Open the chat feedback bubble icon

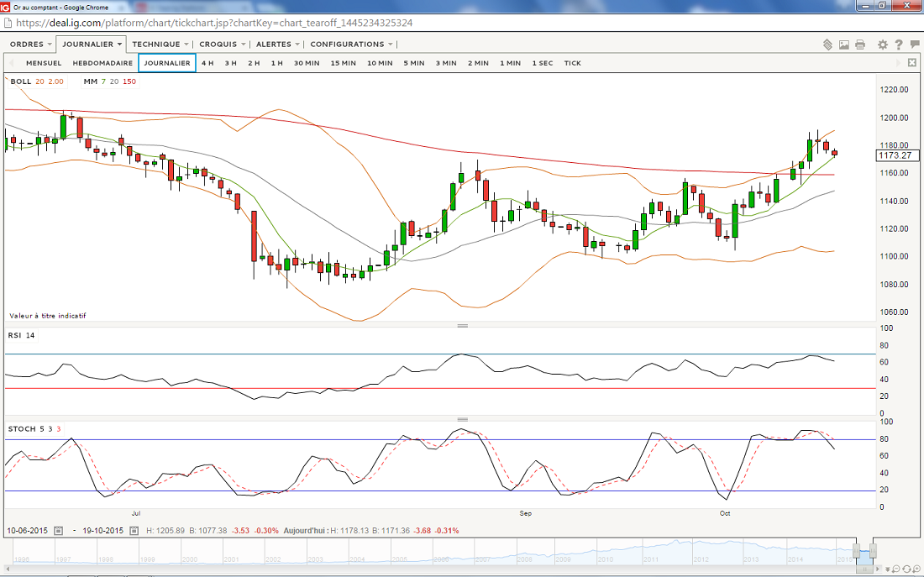914,45
